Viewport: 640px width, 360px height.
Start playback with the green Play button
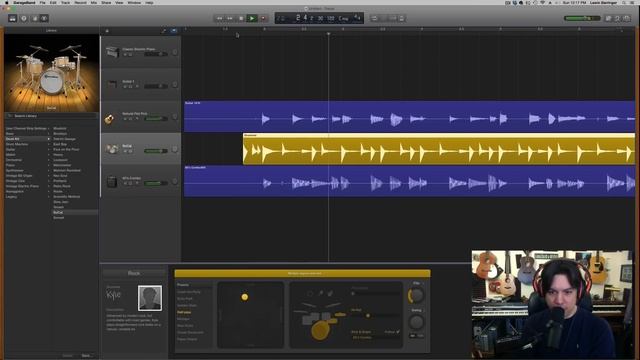pyautogui.click(x=252, y=18)
